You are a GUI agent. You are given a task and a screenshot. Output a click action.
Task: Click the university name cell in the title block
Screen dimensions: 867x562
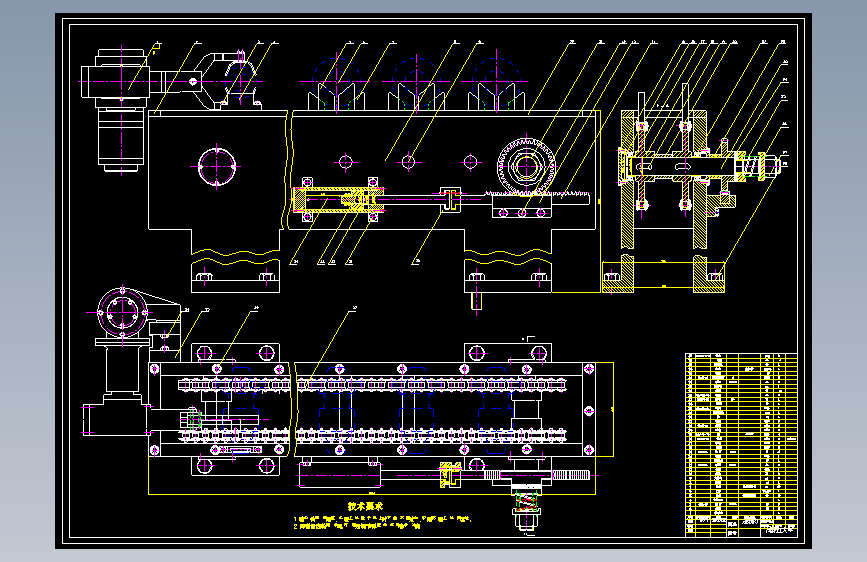click(780, 529)
